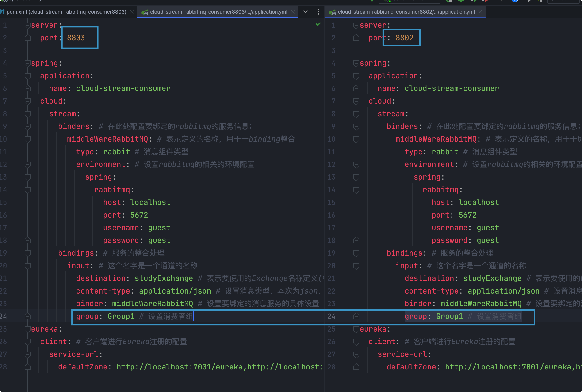Close the consumer8802 application.yml tab
This screenshot has height=392, width=582.
coord(480,12)
